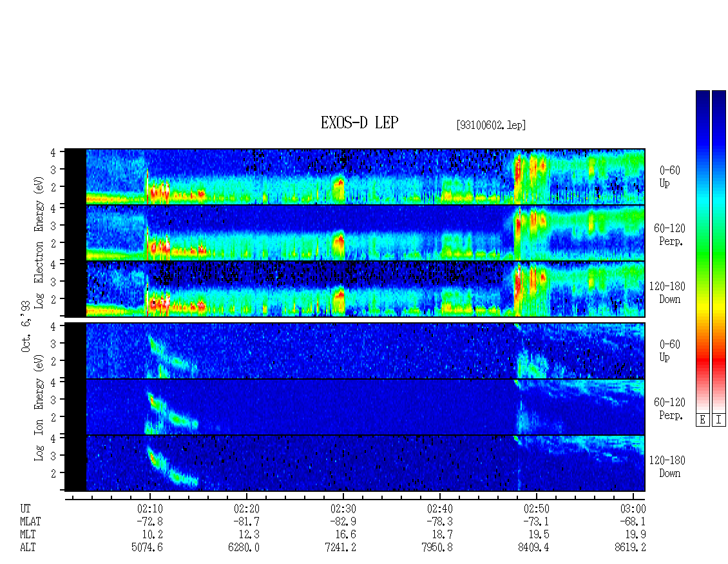
Task: Click the ion 60-120 Perp. label
Action: tap(669, 409)
